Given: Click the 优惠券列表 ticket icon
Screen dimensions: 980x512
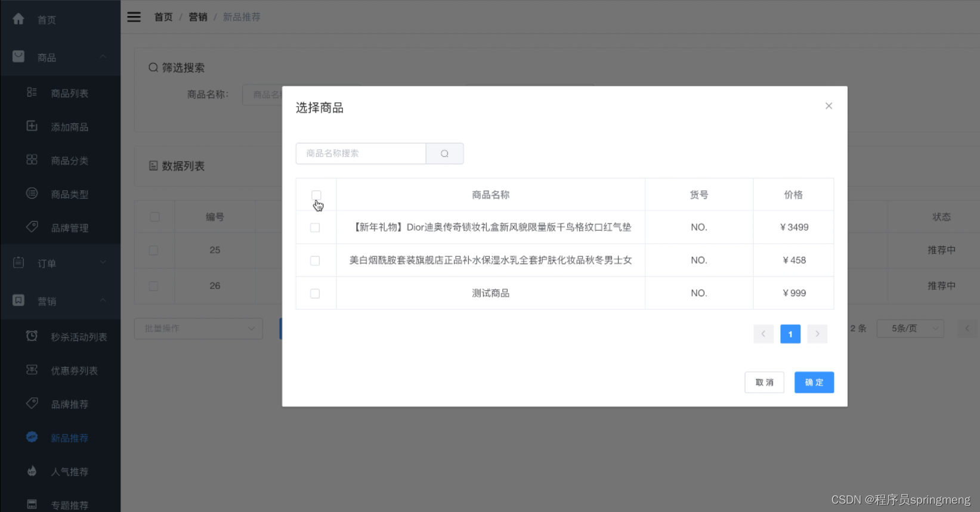Looking at the screenshot, I should click(32, 370).
